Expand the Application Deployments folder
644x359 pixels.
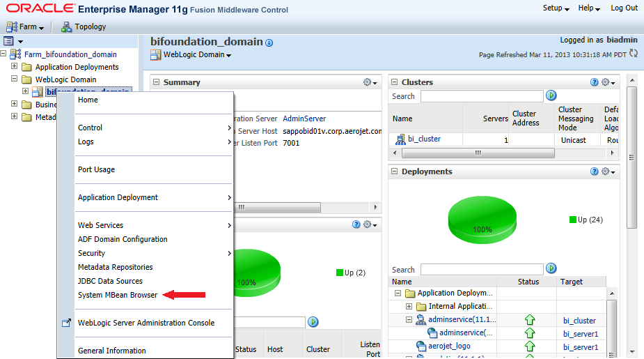[x=15, y=66]
